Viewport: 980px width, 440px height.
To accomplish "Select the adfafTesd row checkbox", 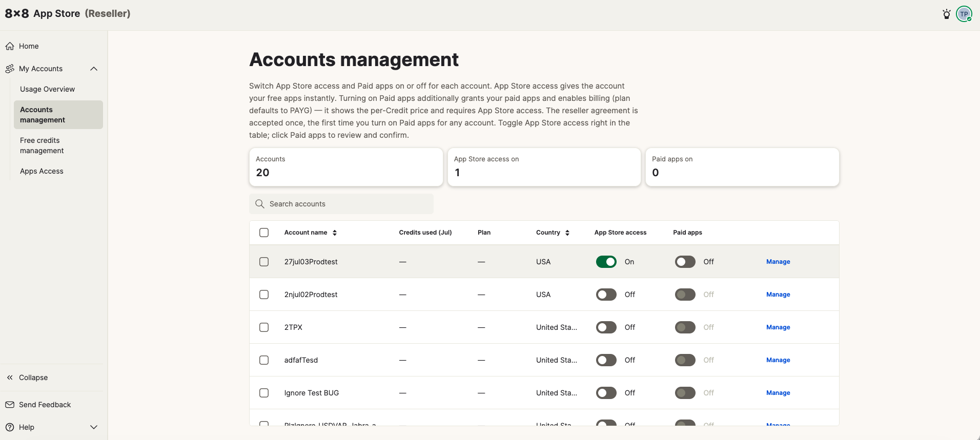I will pyautogui.click(x=264, y=360).
